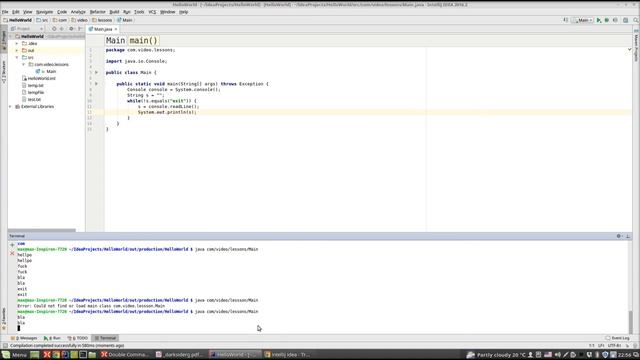
Task: Collapse the src folder
Action: click(x=17, y=58)
